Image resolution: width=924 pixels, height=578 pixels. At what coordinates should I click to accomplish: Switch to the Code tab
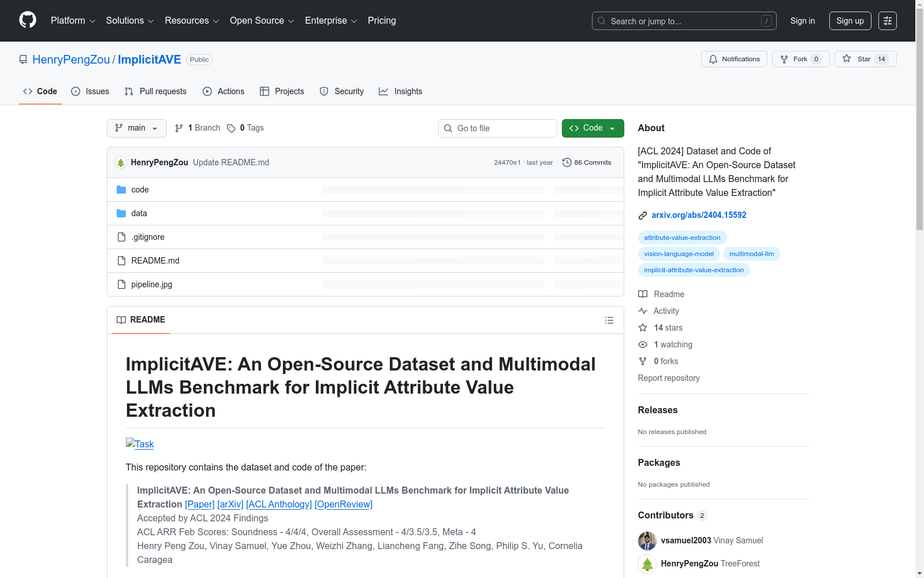[x=40, y=91]
